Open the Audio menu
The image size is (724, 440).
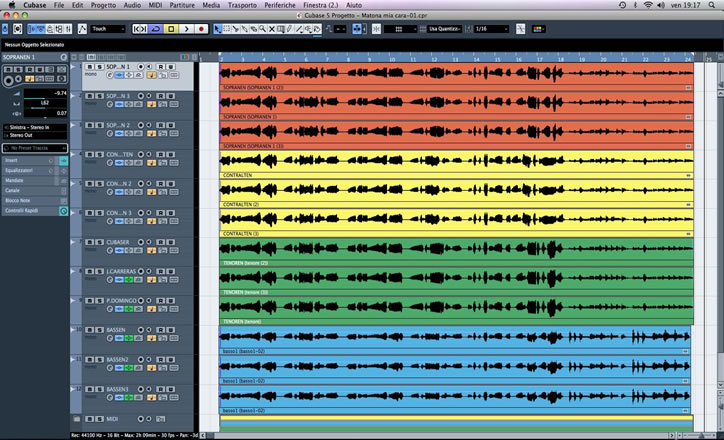click(x=132, y=5)
